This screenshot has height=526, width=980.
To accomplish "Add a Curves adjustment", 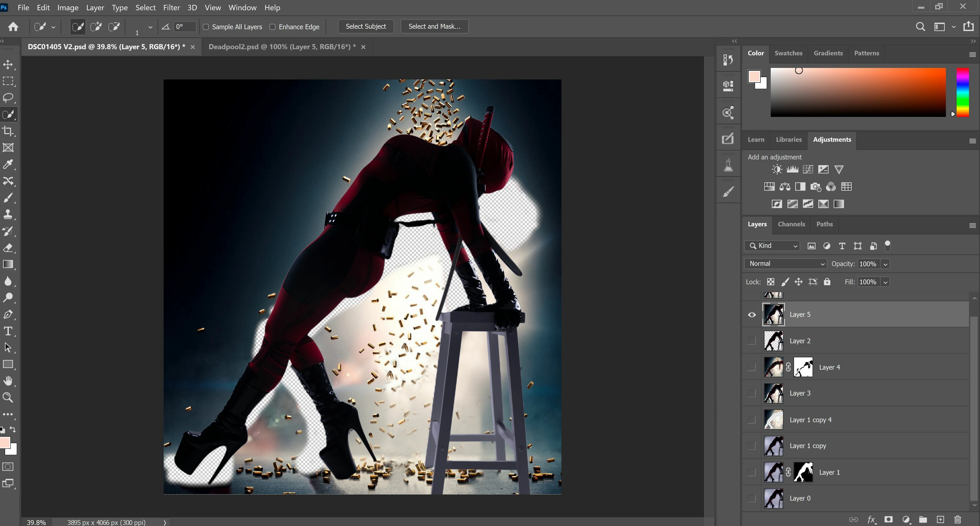I will pos(808,170).
